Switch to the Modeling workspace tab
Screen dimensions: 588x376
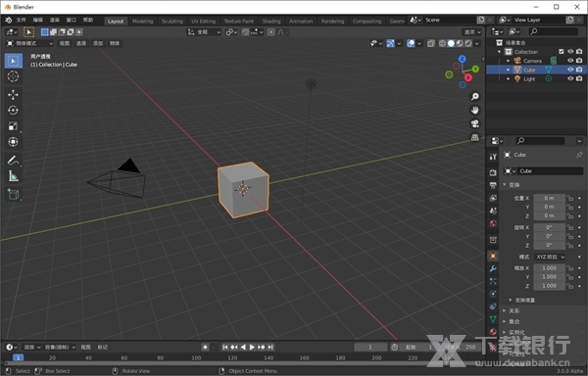click(142, 21)
